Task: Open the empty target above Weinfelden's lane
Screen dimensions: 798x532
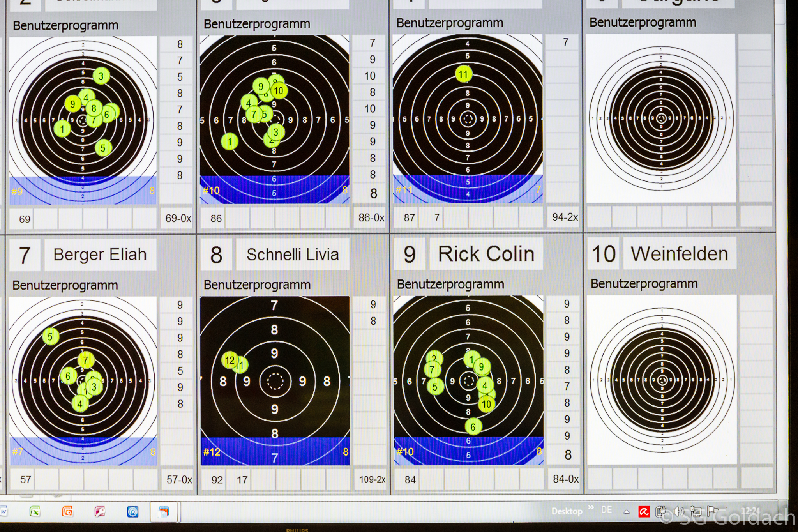Action: click(x=661, y=118)
